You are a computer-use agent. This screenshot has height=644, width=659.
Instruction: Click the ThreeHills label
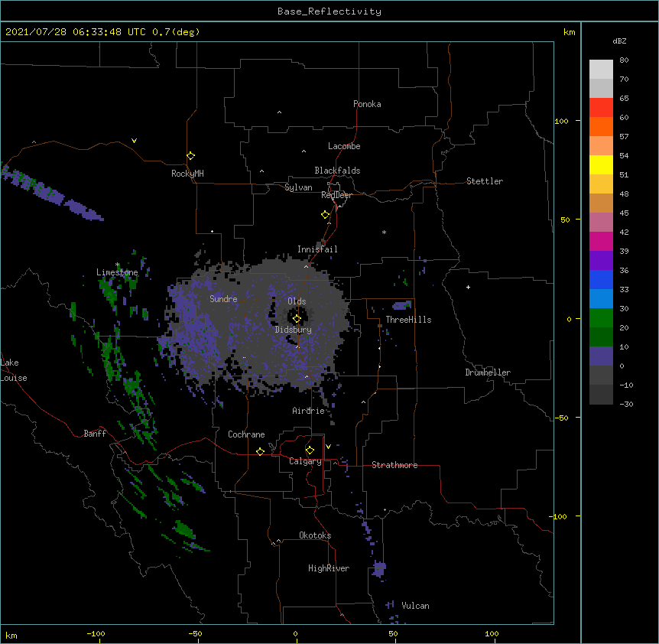(408, 320)
